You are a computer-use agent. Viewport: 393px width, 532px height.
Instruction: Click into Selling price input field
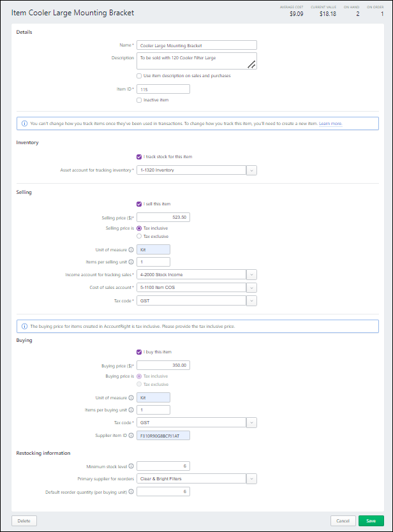click(x=163, y=217)
